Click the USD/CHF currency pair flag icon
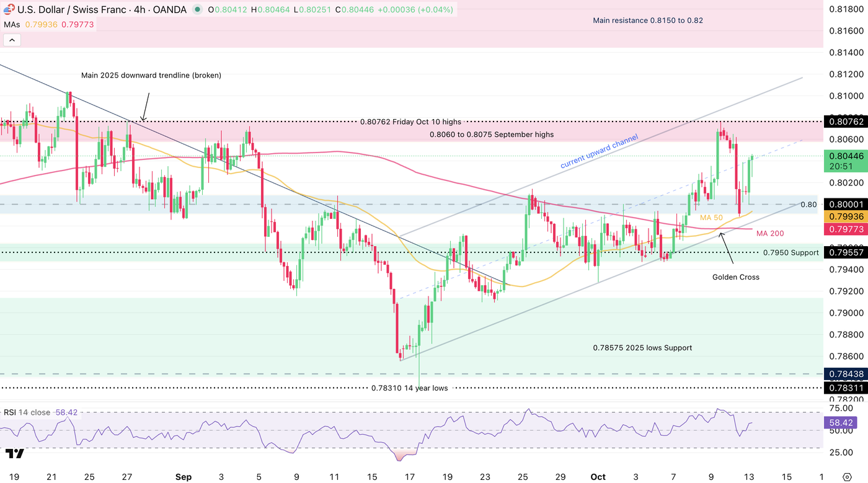The width and height of the screenshot is (868, 483). tap(7, 9)
